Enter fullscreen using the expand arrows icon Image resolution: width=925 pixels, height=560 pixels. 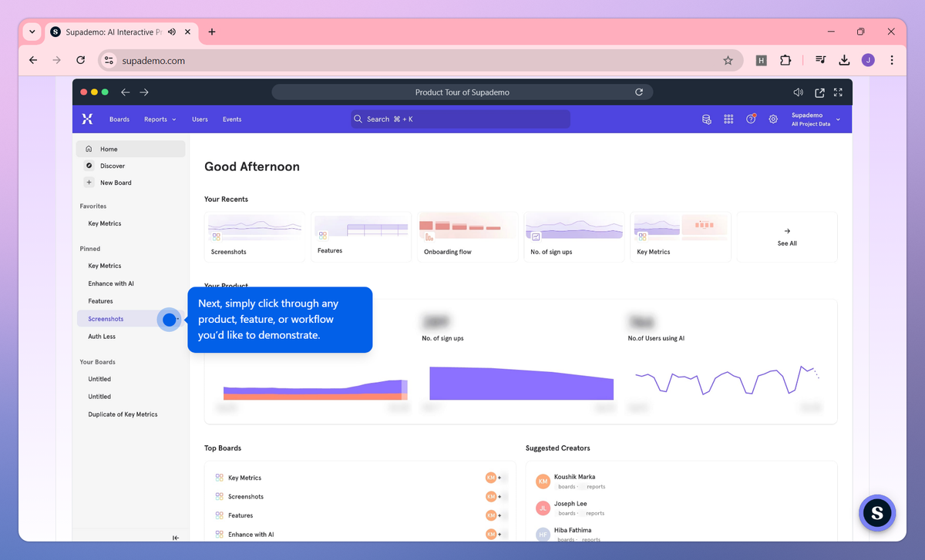838,92
